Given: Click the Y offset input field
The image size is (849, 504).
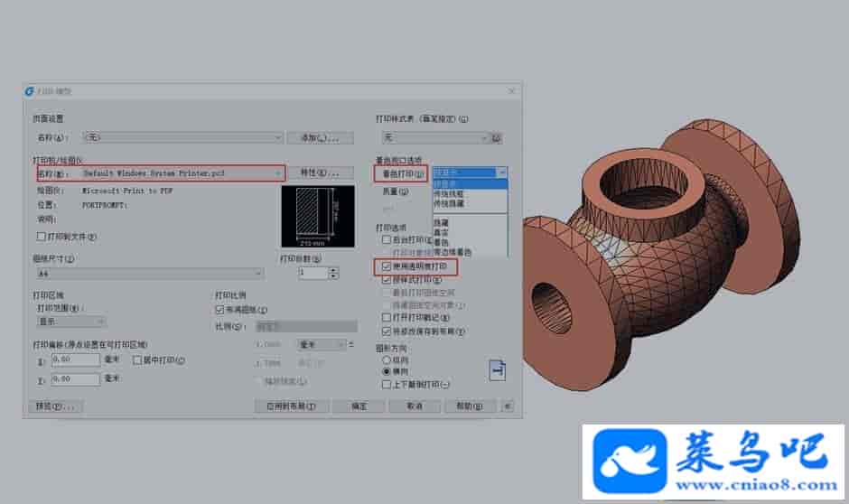Looking at the screenshot, I should (x=76, y=379).
